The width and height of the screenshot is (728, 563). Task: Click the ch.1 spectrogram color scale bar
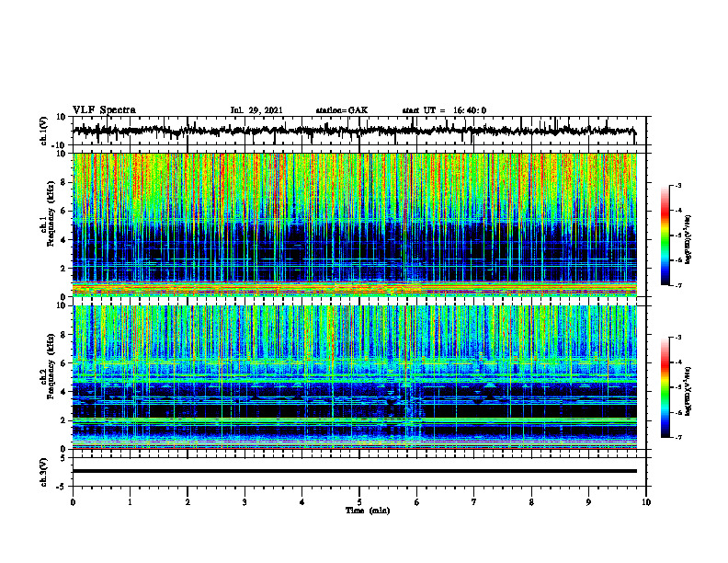[x=665, y=236]
